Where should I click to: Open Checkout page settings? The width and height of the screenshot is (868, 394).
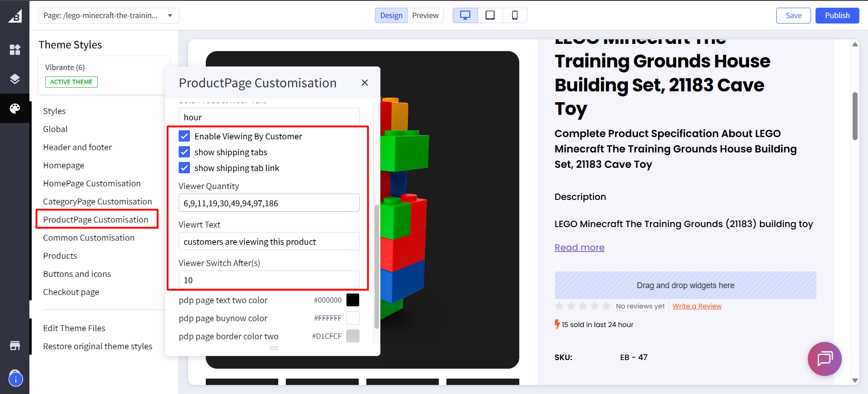click(71, 292)
